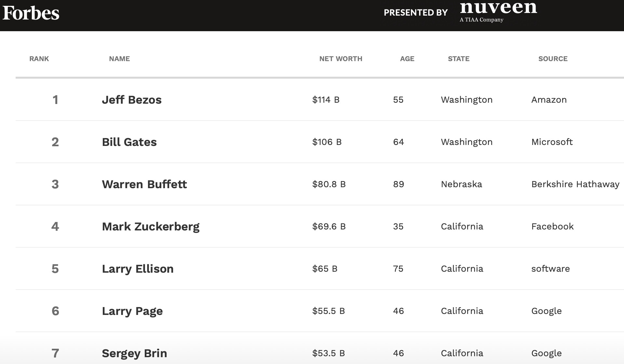
Task: Click the $114 B net worth cell
Action: [x=326, y=100]
